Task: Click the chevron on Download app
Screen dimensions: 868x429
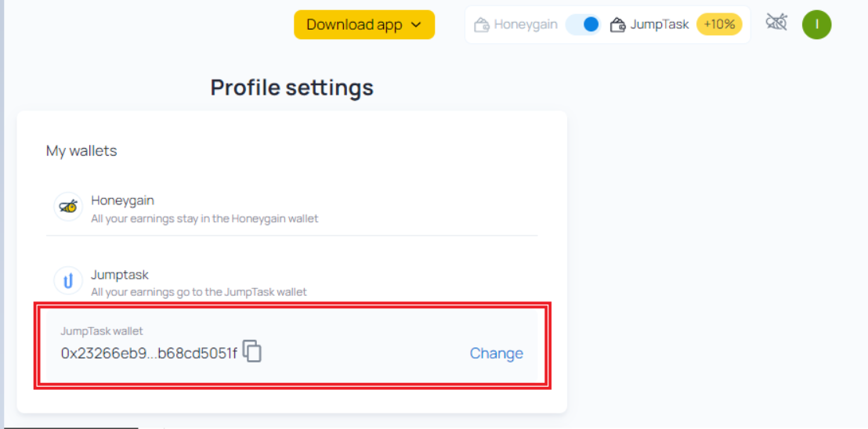Action: click(x=416, y=25)
